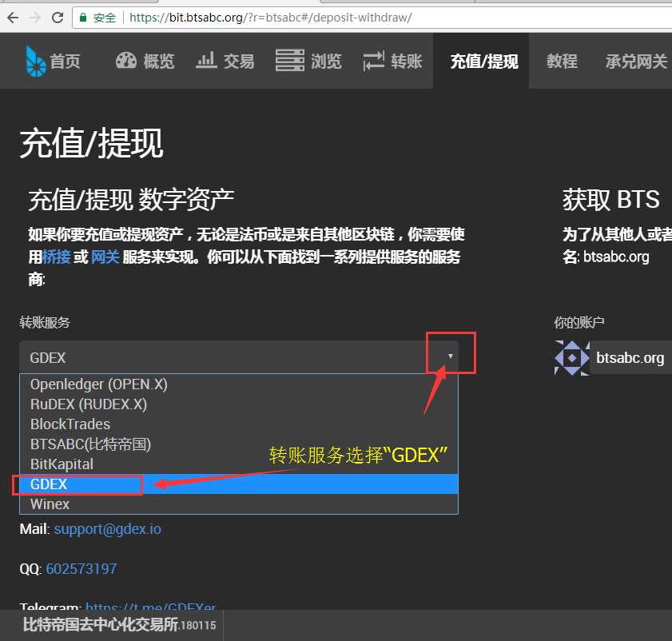The width and height of the screenshot is (672, 641).
Task: Open the 转账 transfer menu item
Action: 407,62
